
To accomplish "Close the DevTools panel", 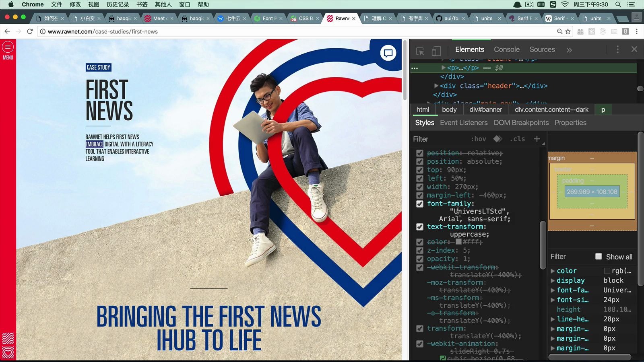I will pos(634,49).
